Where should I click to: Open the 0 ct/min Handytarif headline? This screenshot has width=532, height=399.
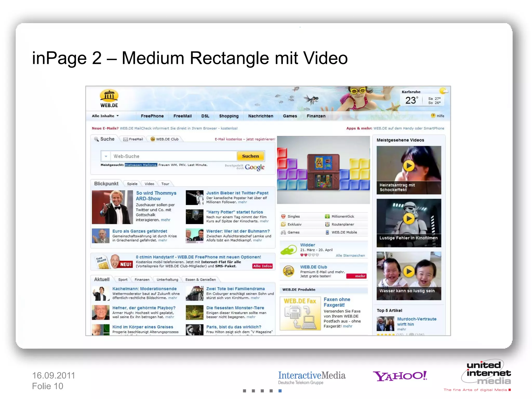pos(198,257)
